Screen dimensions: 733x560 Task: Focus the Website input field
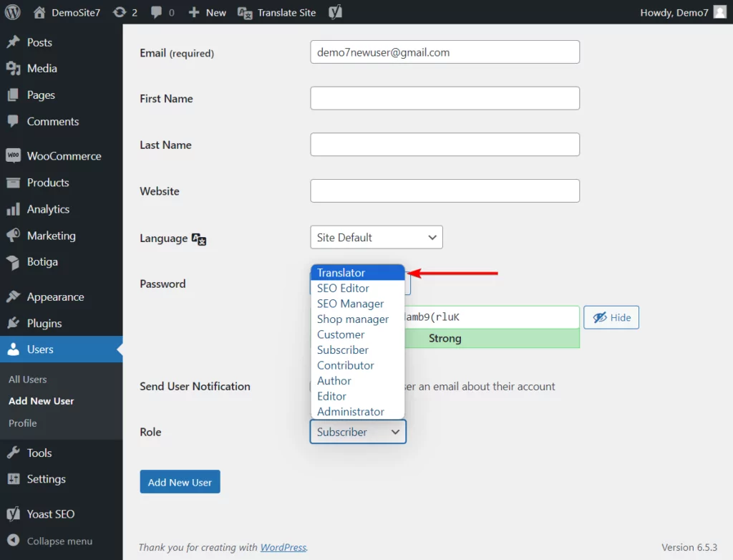pos(445,191)
